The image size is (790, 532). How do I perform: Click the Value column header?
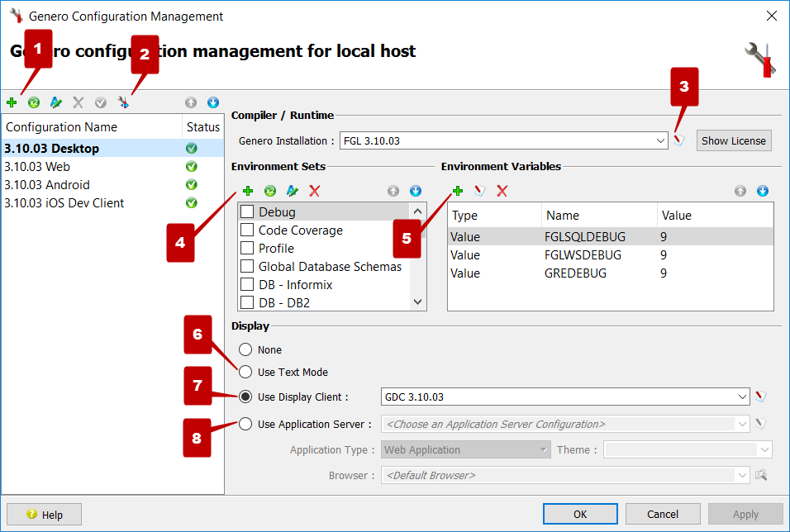coord(715,215)
